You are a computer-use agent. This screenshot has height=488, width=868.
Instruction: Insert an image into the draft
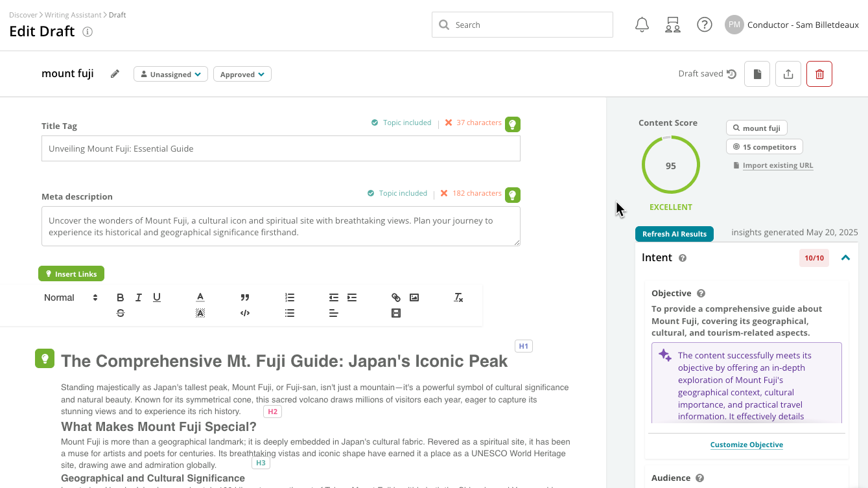click(x=414, y=297)
